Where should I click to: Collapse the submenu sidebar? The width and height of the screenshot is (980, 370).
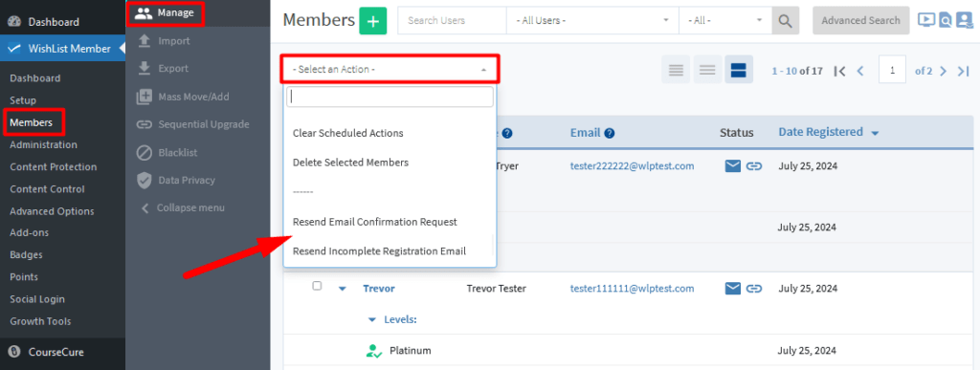coord(182,207)
